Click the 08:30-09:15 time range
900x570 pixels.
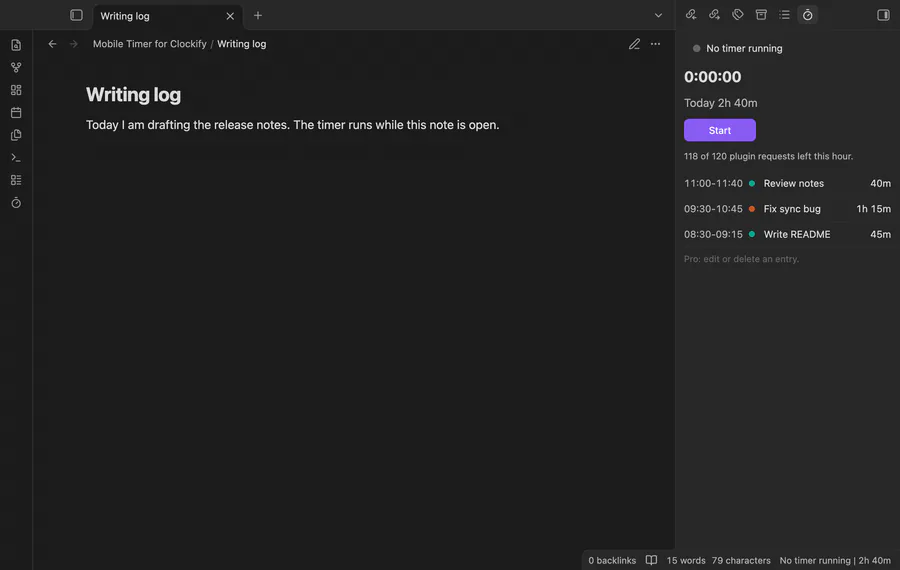(x=713, y=234)
